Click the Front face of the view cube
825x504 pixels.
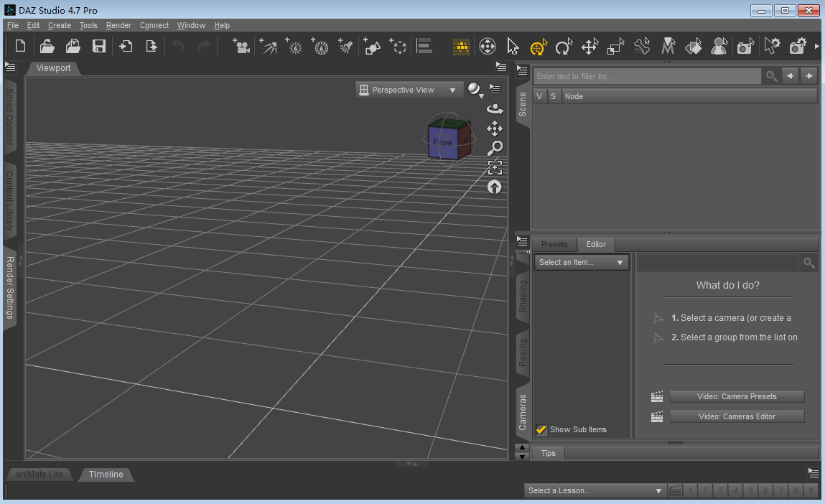pos(442,143)
